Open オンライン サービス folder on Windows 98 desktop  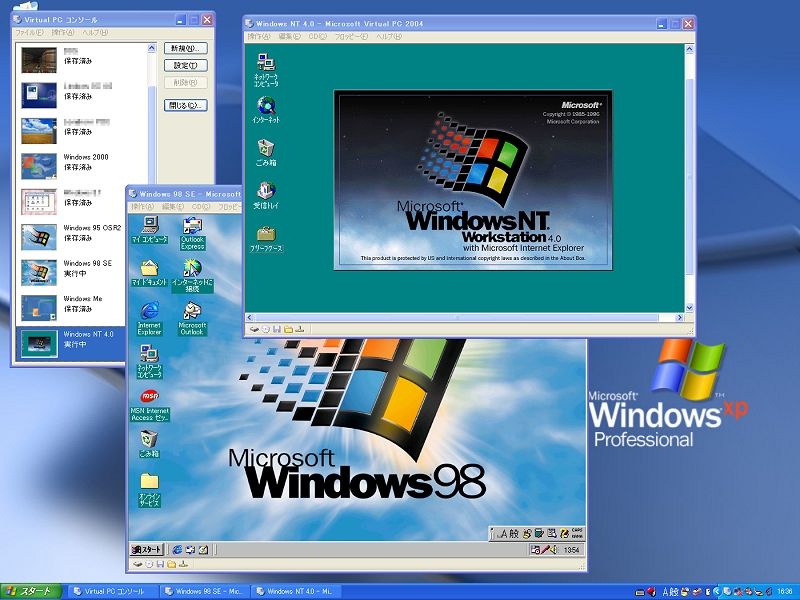[x=149, y=490]
